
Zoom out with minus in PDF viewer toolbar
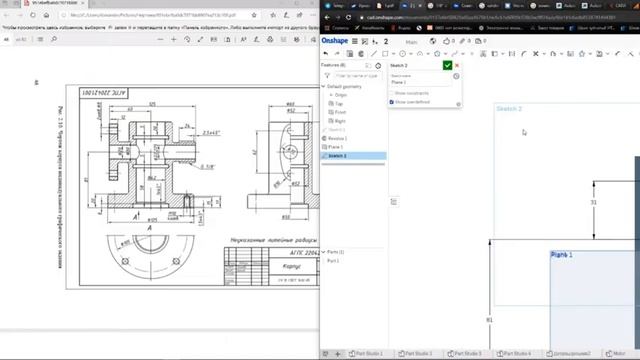[x=160, y=40]
